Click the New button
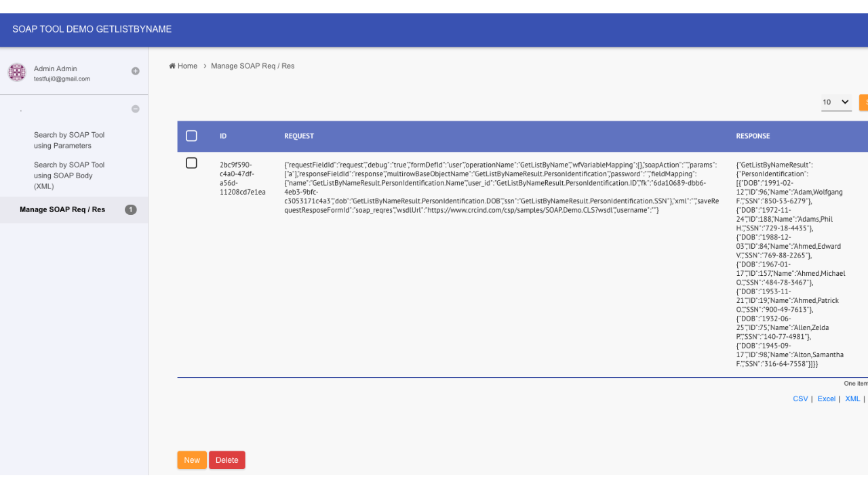This screenshot has height=488, width=868. coord(192,460)
